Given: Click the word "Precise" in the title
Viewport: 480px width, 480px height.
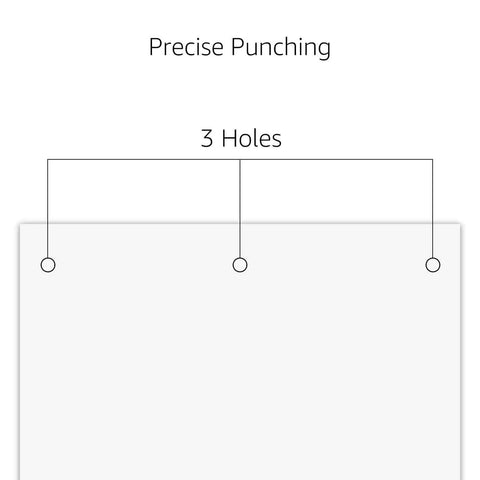Looking at the screenshot, I should 186,47.
